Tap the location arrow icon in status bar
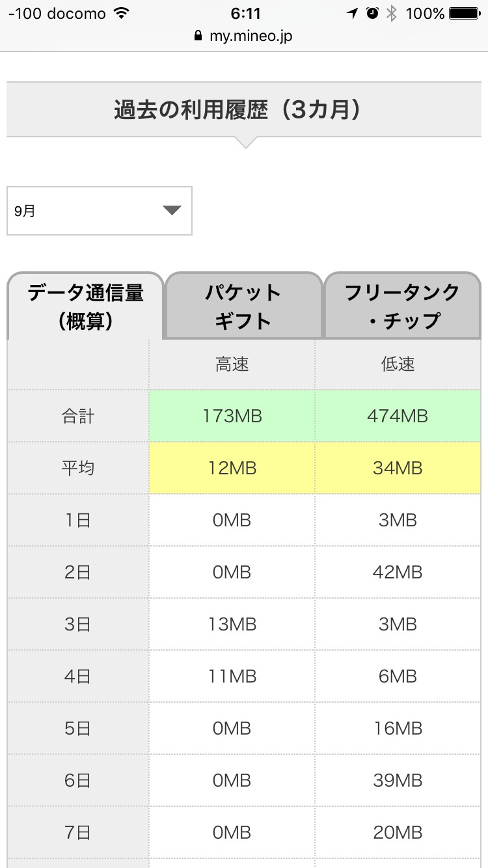The height and width of the screenshot is (868, 488). 352,14
